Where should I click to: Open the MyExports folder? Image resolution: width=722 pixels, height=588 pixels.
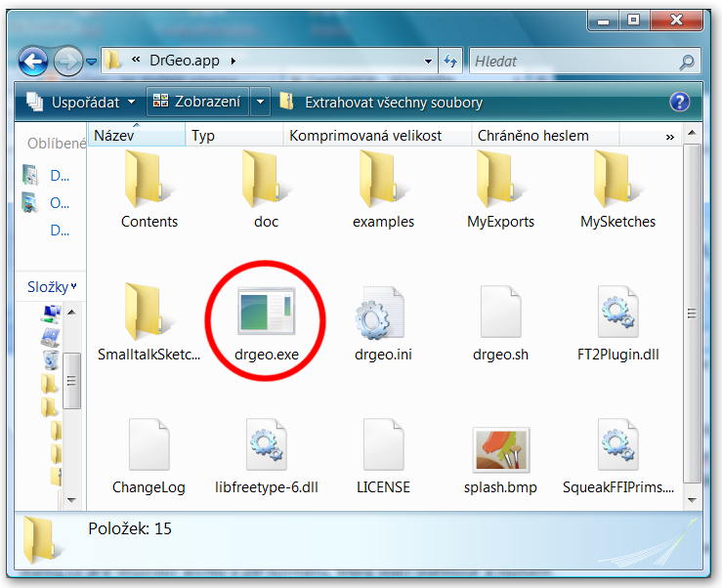(x=500, y=189)
